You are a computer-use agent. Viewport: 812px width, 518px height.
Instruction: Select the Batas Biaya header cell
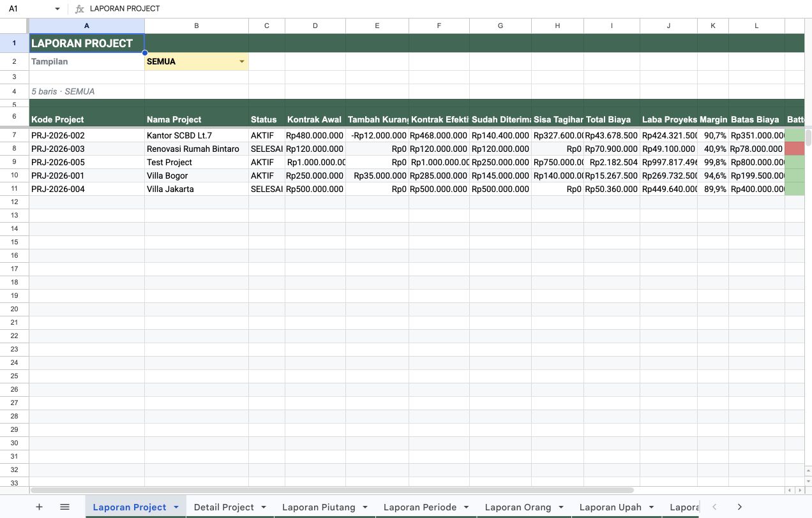click(x=756, y=117)
